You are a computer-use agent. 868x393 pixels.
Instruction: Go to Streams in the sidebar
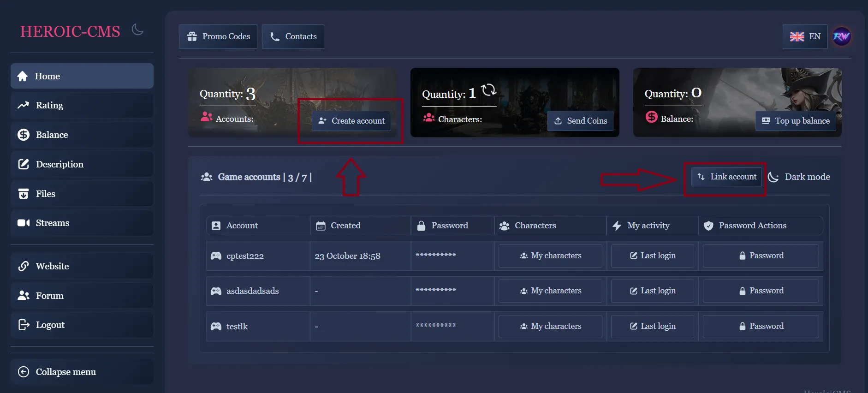click(82, 223)
